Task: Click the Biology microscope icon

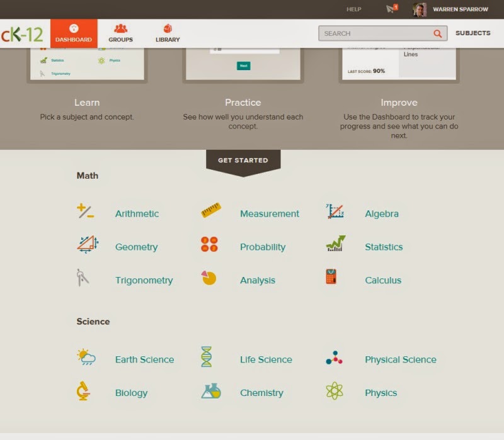Action: (83, 390)
